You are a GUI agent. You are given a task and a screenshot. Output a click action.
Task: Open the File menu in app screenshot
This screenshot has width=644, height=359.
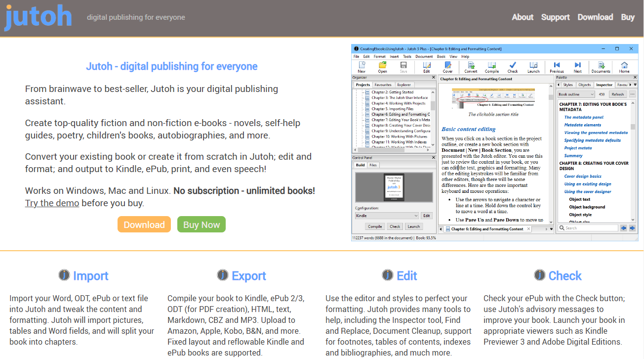(x=357, y=56)
